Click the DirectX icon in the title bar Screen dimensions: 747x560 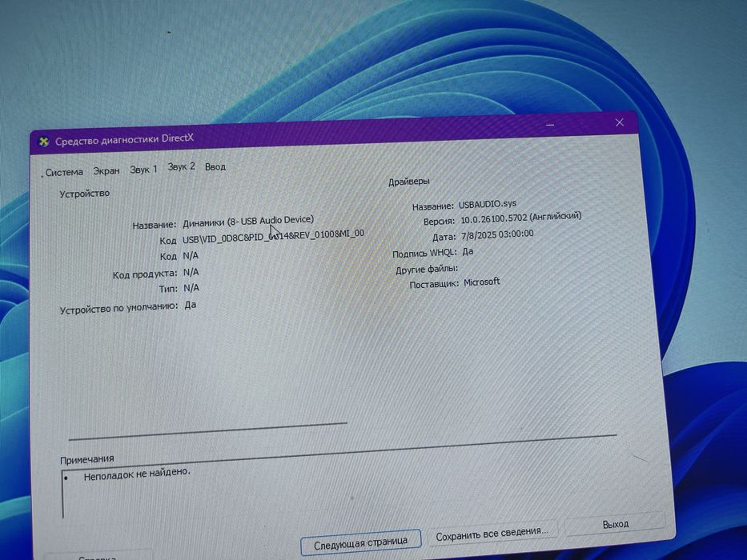coord(44,142)
